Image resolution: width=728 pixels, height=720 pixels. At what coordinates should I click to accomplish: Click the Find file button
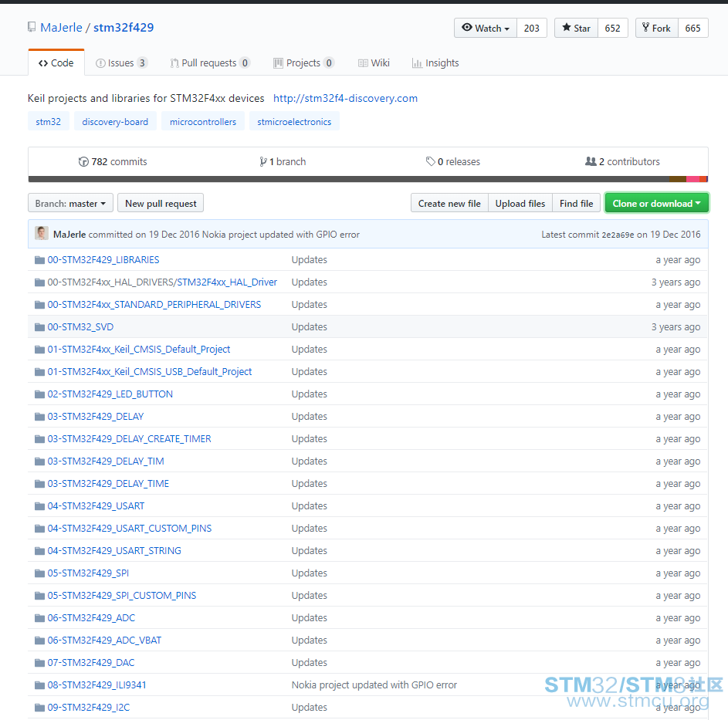[x=576, y=203]
